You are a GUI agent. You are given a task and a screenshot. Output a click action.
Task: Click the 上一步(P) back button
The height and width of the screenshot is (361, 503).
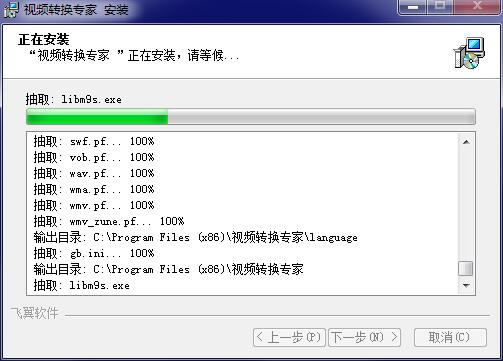pyautogui.click(x=289, y=337)
